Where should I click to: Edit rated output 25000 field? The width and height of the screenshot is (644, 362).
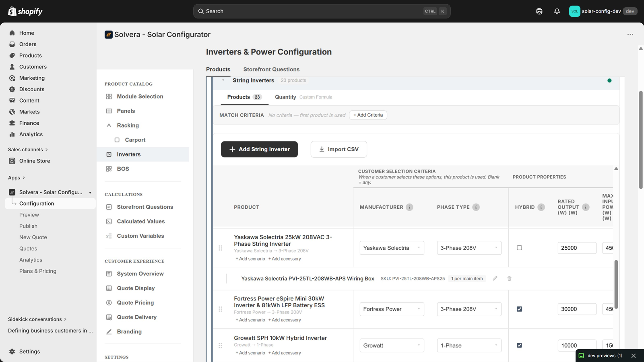(x=577, y=248)
